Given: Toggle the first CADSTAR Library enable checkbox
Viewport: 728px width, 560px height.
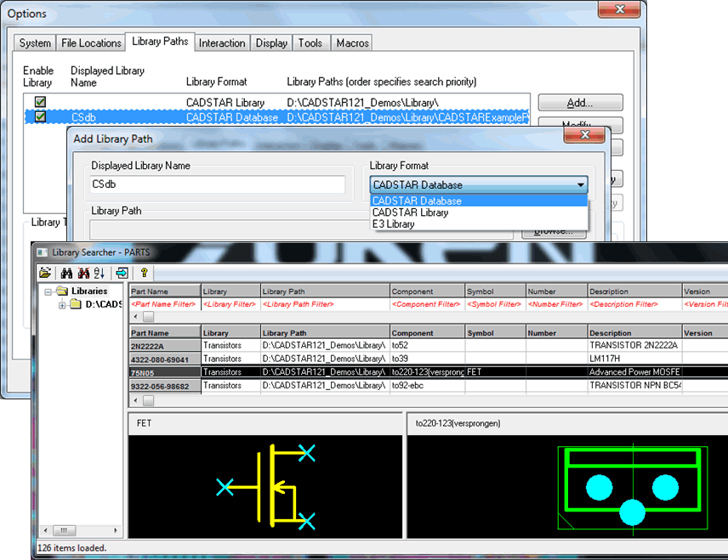Looking at the screenshot, I should [40, 102].
